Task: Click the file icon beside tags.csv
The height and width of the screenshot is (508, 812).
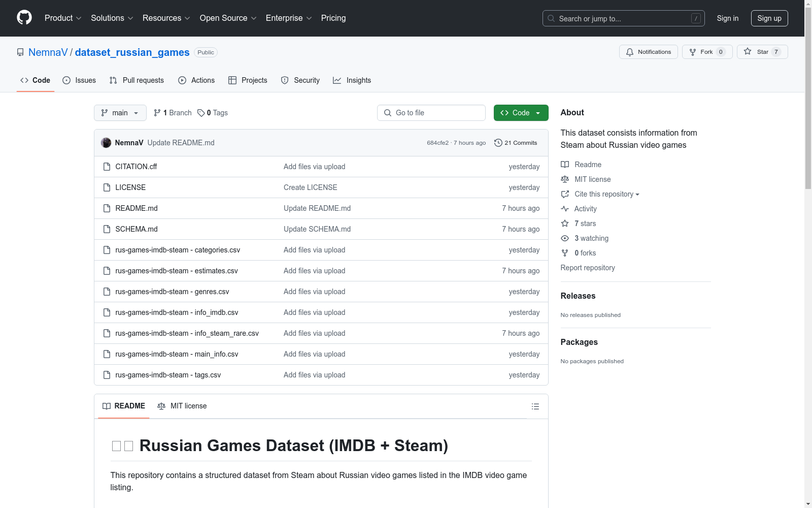Action: point(107,375)
